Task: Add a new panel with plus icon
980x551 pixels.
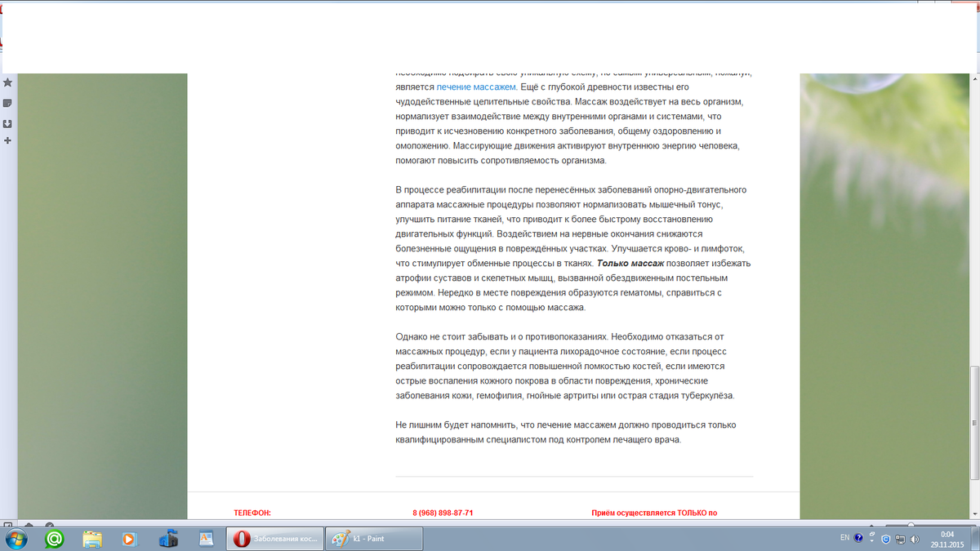Action: pos(7,141)
